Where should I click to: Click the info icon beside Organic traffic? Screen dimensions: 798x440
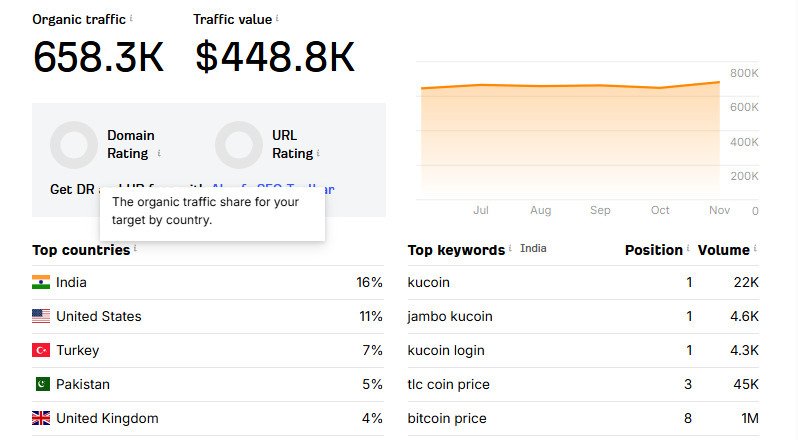pyautogui.click(x=131, y=18)
